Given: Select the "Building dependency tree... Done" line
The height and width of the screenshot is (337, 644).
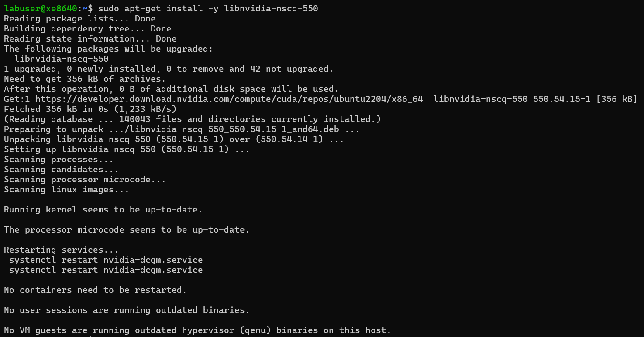Looking at the screenshot, I should tap(87, 29).
